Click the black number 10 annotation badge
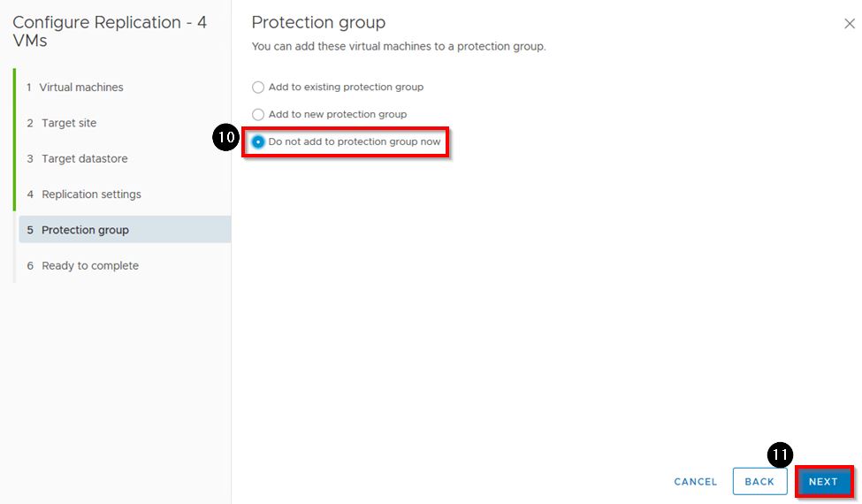862x504 pixels. tap(226, 140)
